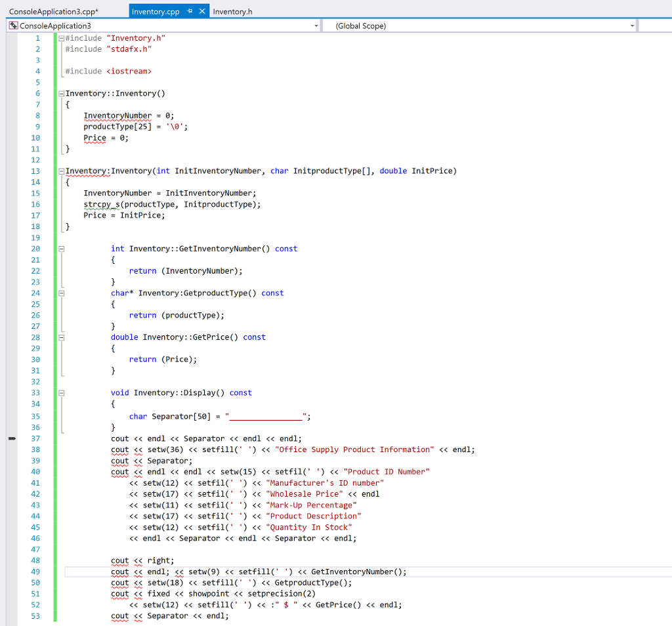Image resolution: width=672 pixels, height=626 pixels.
Task: Open the Inventory.h tab
Action: pyautogui.click(x=233, y=12)
